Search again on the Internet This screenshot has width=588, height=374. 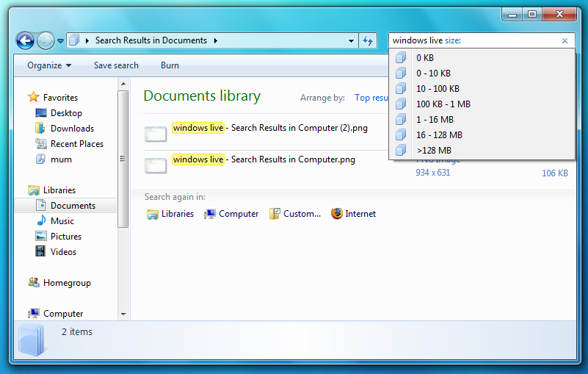(x=353, y=214)
